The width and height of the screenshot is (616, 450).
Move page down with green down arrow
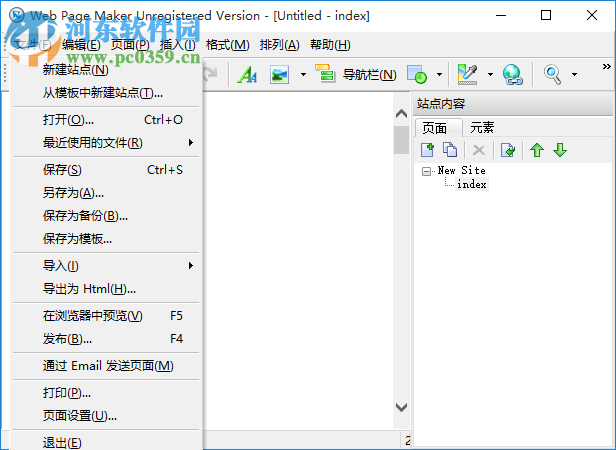560,150
